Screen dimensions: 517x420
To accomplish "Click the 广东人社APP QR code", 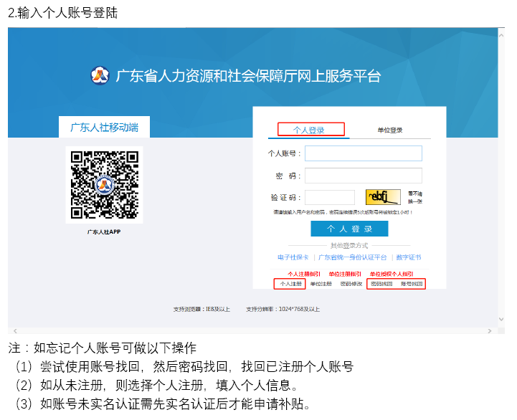I will (x=104, y=185).
